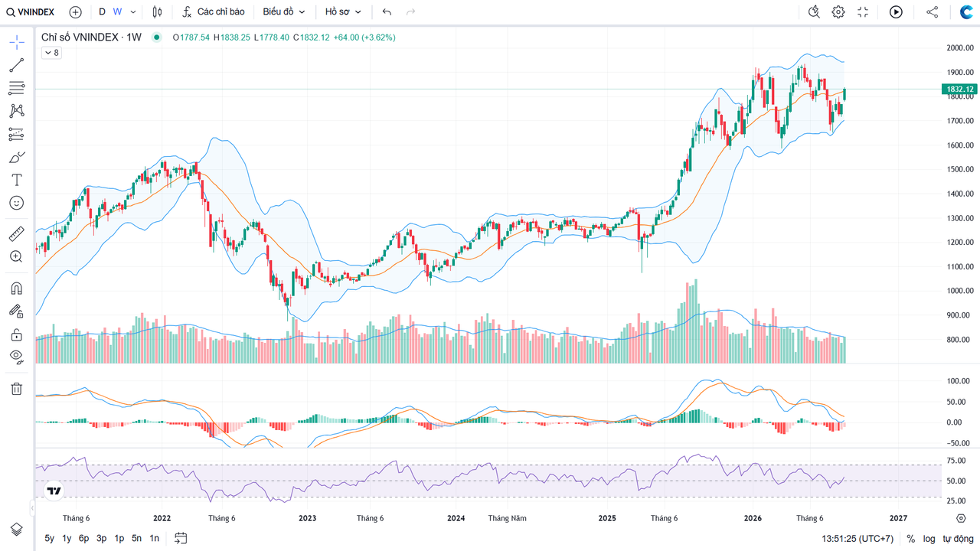Open timezone menu at 13:51:25 (UTC+7)
Viewport: 980px width, 551px height.
[857, 539]
